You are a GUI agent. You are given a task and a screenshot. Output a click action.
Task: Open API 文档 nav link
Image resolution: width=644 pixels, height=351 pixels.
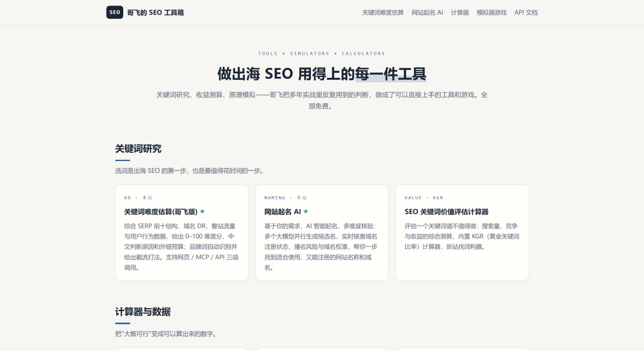click(526, 13)
